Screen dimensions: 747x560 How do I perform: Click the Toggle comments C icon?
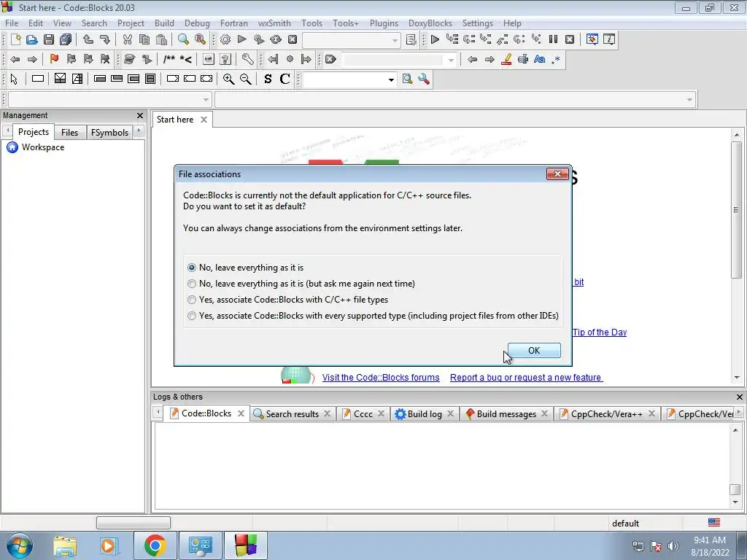(285, 79)
